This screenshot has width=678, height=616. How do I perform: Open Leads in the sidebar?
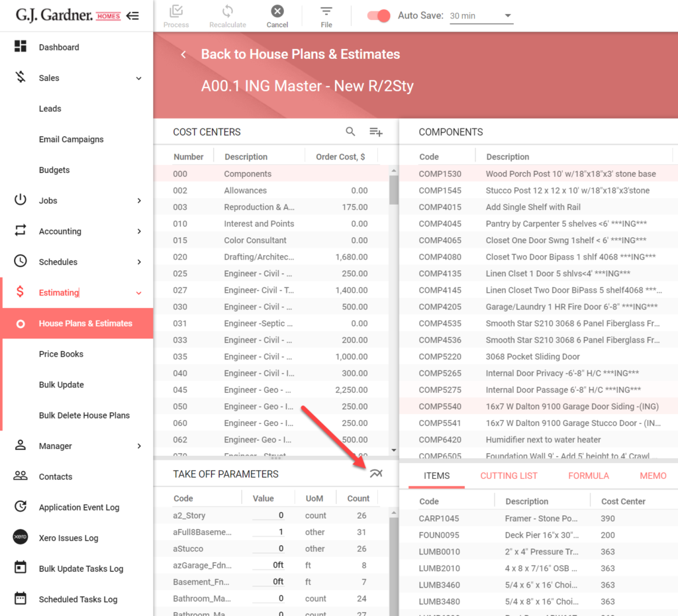[x=50, y=109]
